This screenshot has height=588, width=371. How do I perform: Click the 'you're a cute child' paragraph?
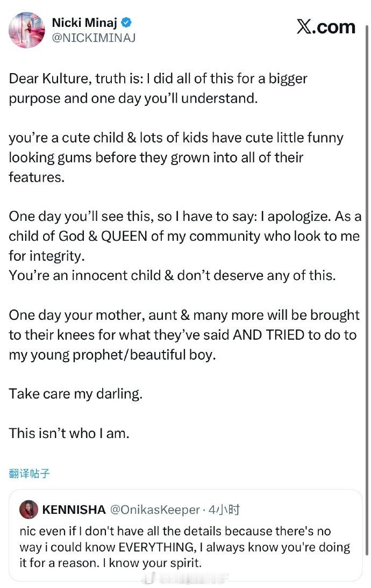[x=176, y=157]
